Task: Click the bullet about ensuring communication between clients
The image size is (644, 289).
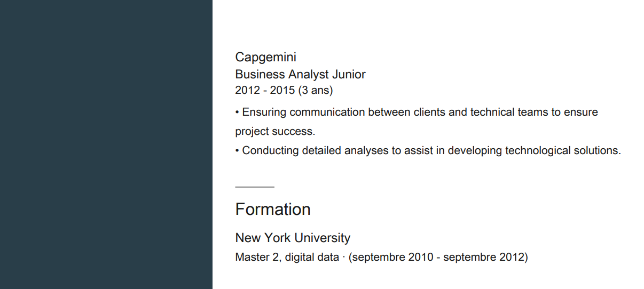Action: 417,122
